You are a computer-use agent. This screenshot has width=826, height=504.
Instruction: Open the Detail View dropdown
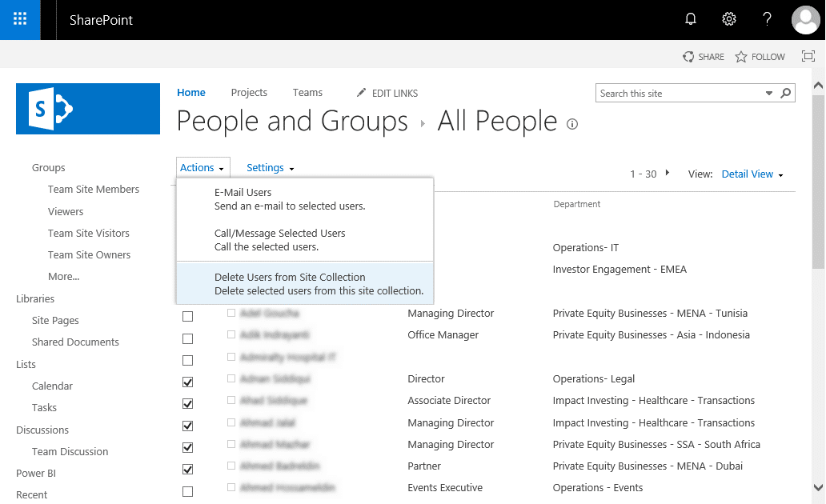(x=751, y=174)
